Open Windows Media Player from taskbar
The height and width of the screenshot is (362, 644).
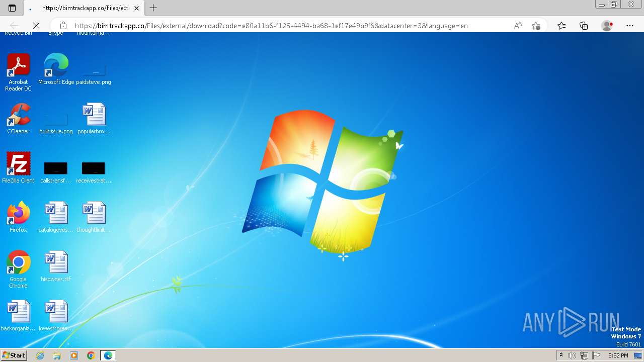pyautogui.click(x=74, y=355)
